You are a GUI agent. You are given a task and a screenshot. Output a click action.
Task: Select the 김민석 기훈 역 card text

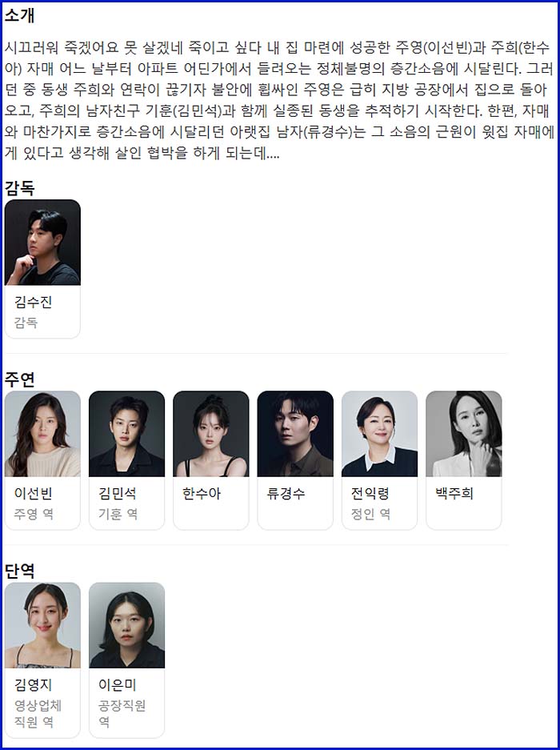118,503
